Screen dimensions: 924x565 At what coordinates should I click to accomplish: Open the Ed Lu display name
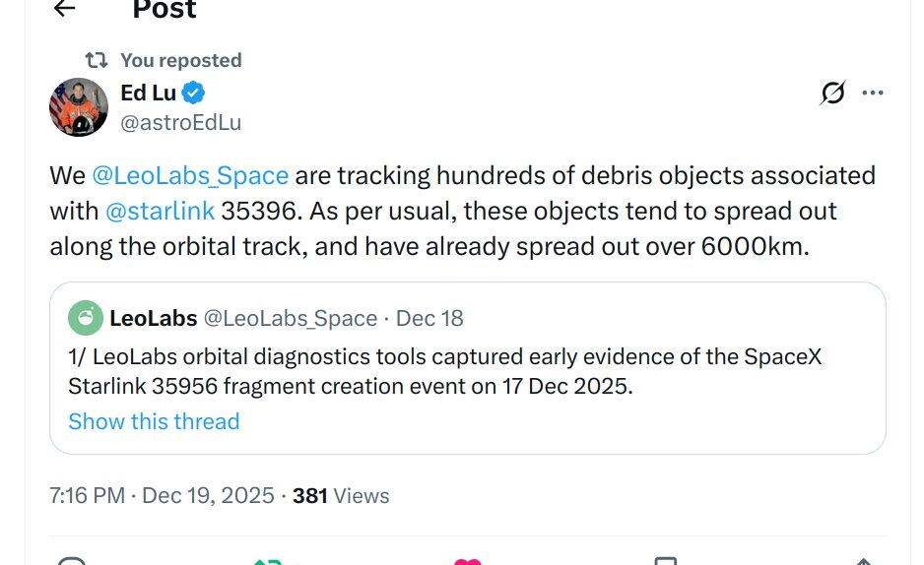(148, 94)
